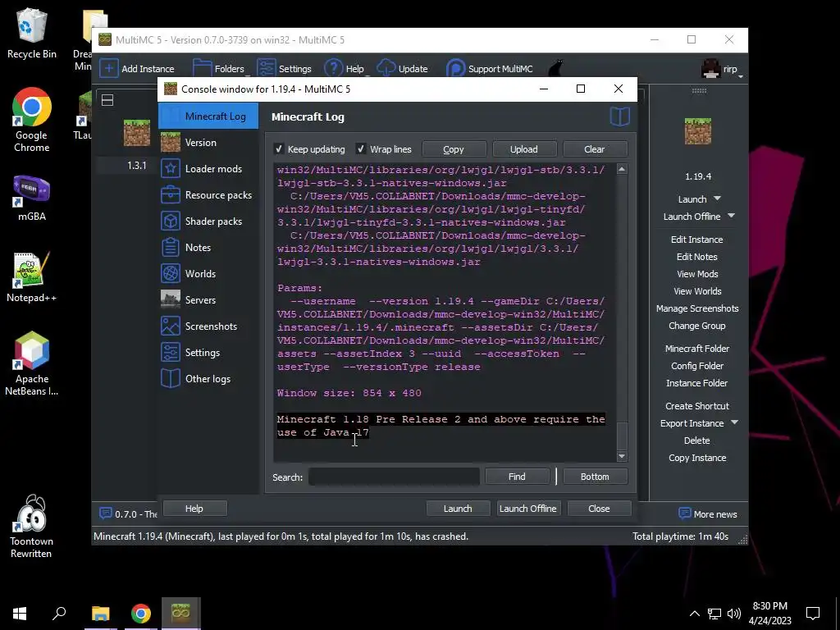The image size is (840, 630).
Task: Click Add Instance in MultiMC toolbar
Action: tap(138, 69)
